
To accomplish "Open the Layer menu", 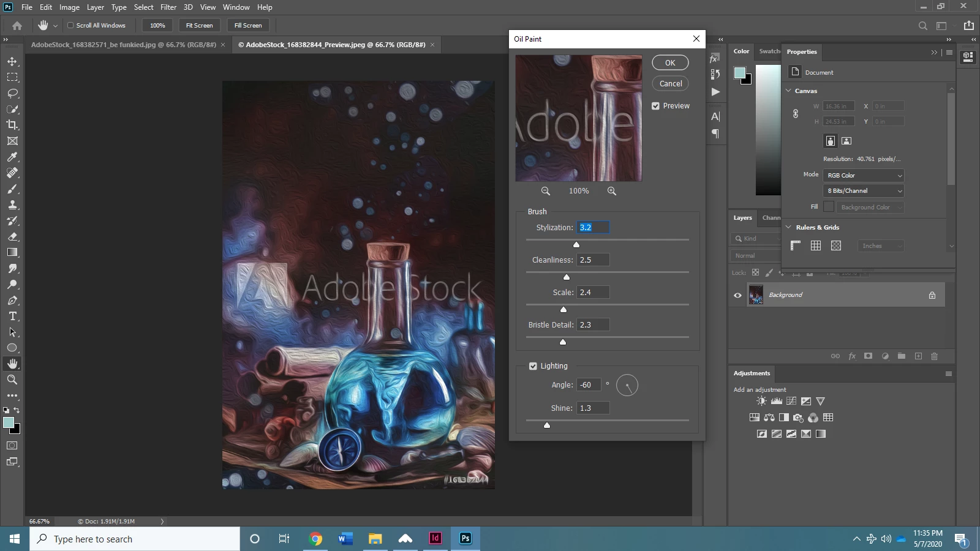I will (x=96, y=7).
